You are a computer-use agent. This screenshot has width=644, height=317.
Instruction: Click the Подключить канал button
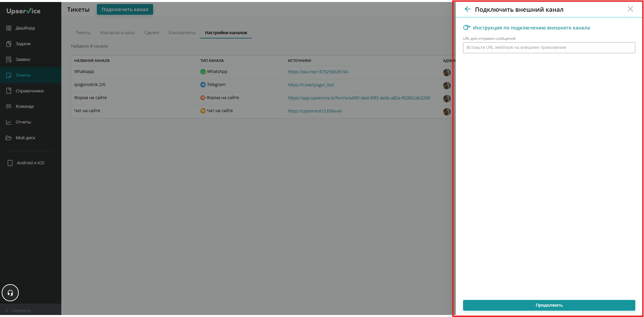125,9
